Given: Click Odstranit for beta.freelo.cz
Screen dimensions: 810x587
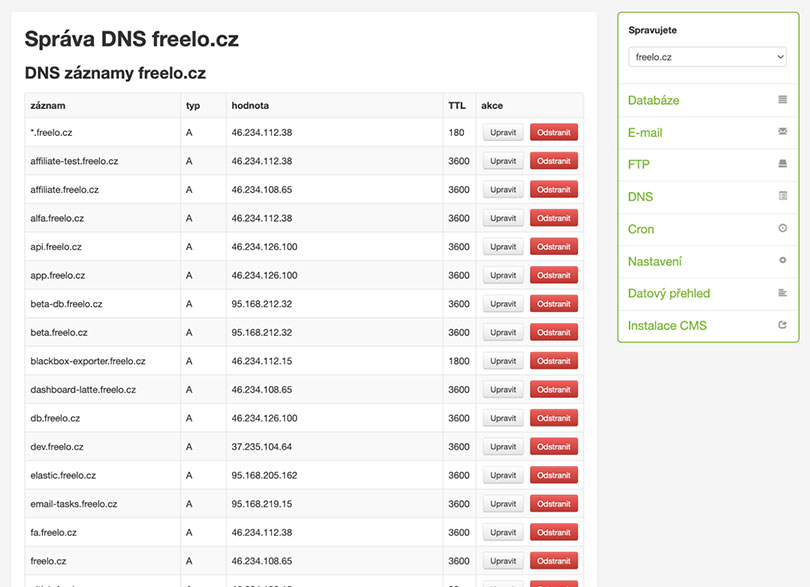Looking at the screenshot, I should pos(554,332).
